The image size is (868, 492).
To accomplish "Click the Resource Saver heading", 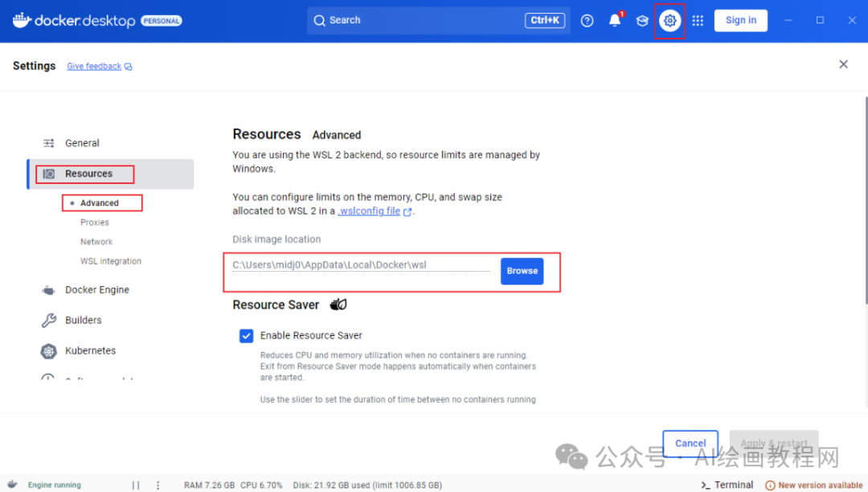I will 276,305.
